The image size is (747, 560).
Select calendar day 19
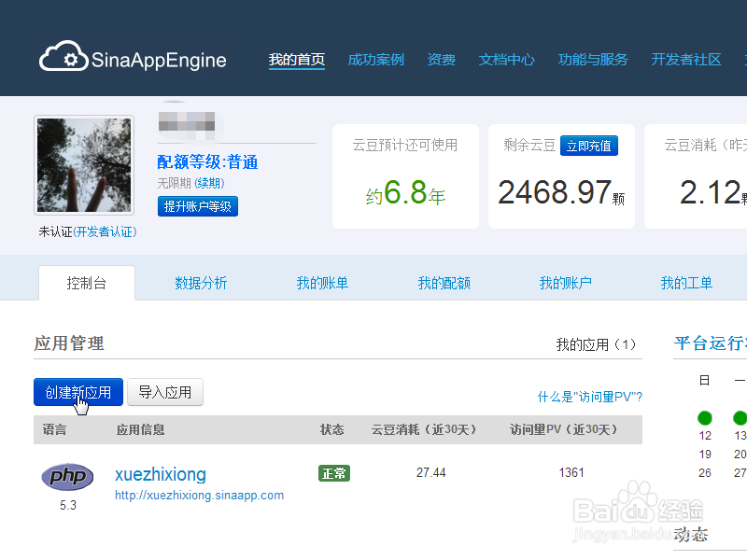[705, 455]
